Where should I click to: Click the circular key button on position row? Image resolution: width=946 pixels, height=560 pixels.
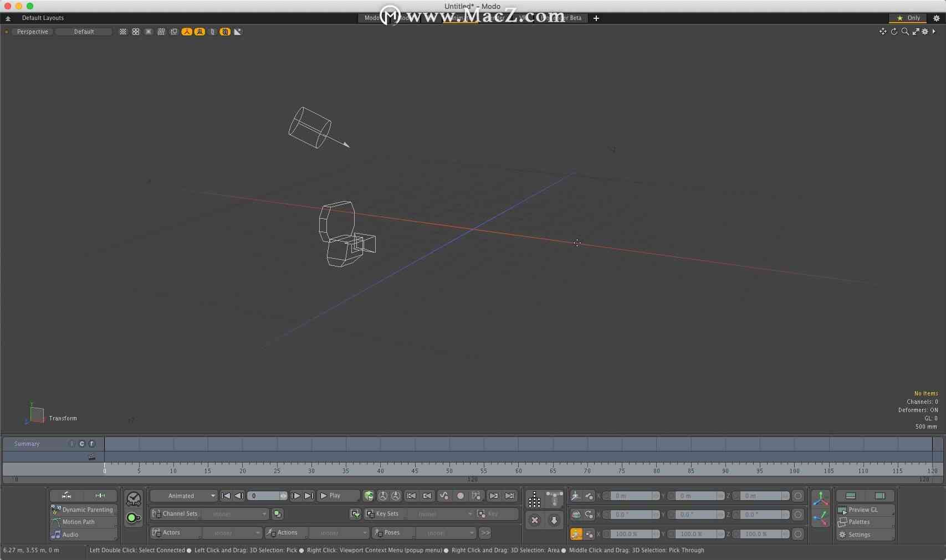click(x=798, y=496)
